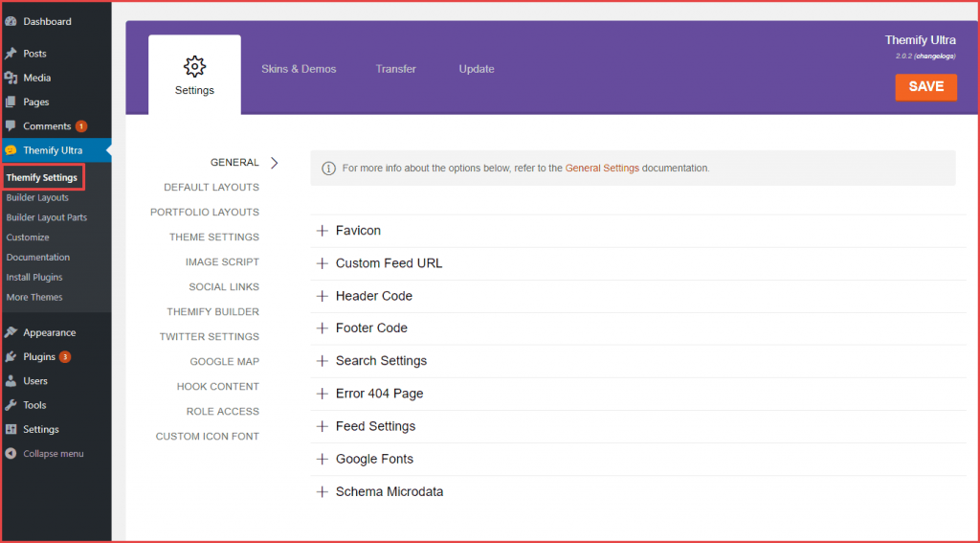980x543 pixels.
Task: Click the Settings sliders icon in sidebar
Action: [x=11, y=429]
